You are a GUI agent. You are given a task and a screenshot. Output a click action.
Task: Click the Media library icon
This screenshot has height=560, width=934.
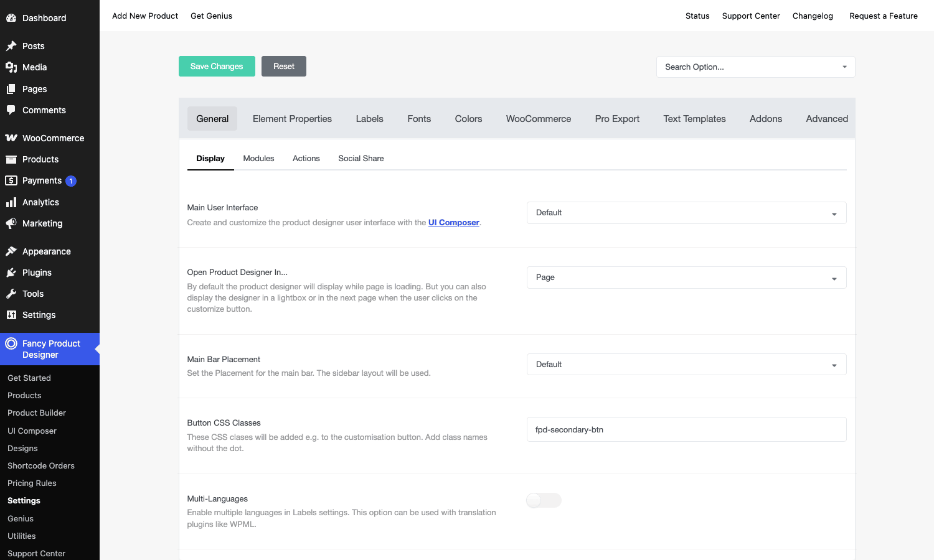(11, 67)
